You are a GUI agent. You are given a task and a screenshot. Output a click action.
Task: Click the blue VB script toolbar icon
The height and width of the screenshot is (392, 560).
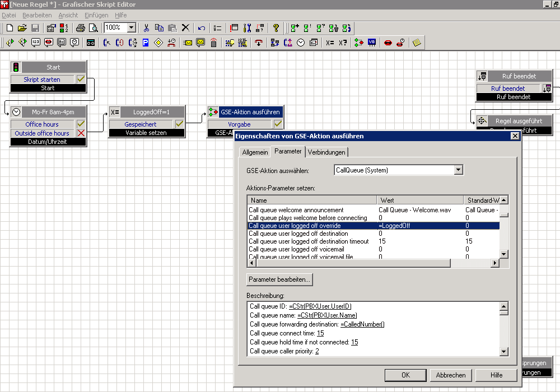(x=372, y=43)
